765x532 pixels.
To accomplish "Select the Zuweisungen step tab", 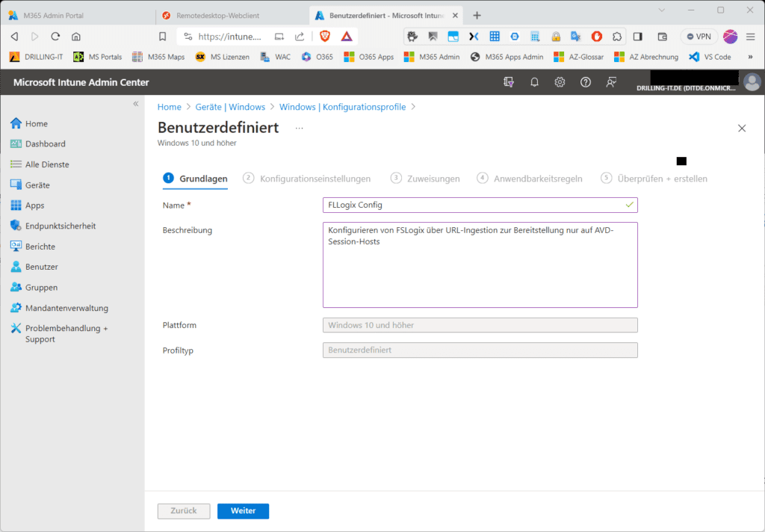I will 425,179.
